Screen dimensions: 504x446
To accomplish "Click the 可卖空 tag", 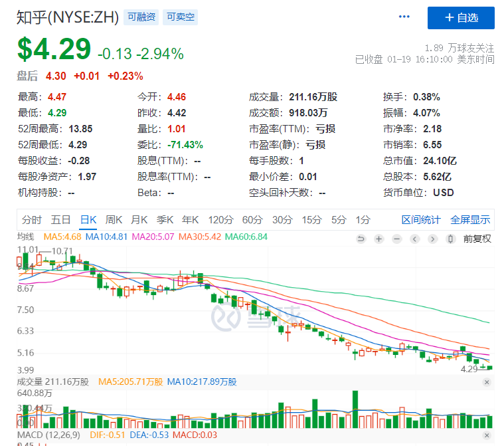I will coord(181,17).
